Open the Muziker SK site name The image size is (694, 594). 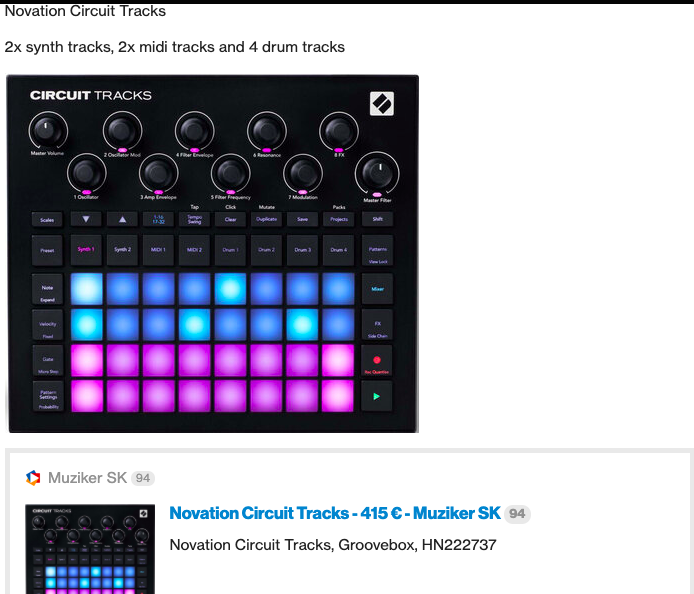pos(87,478)
